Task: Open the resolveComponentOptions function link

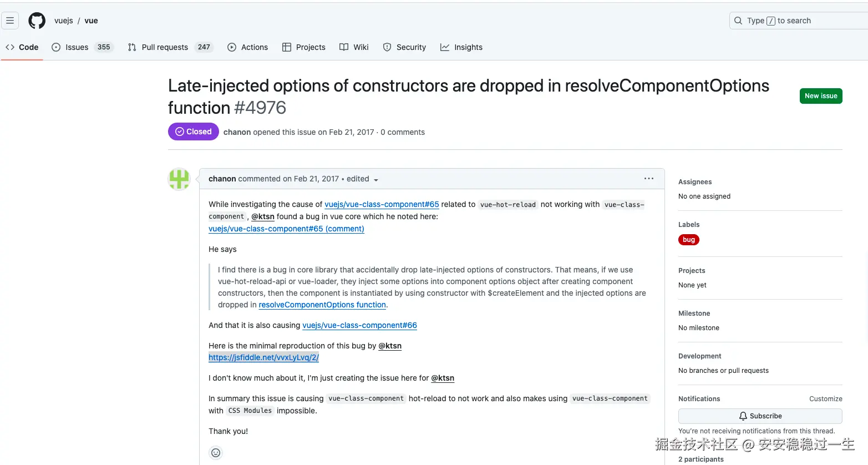Action: [x=322, y=305]
